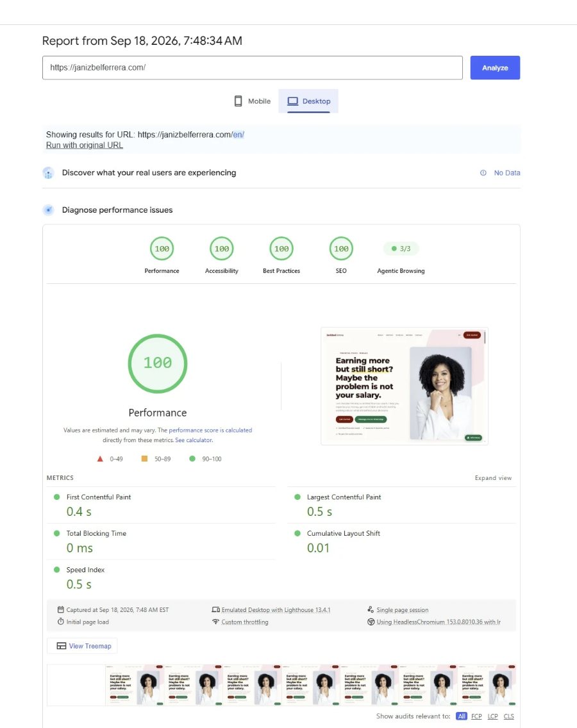
Task: Click the stopwatch icon by Initial page load
Action: pyautogui.click(x=60, y=622)
